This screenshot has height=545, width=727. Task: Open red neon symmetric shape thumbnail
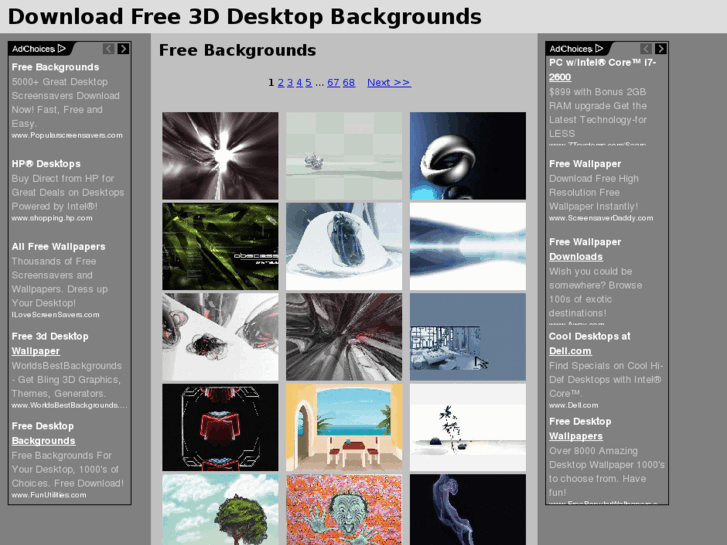pos(220,427)
